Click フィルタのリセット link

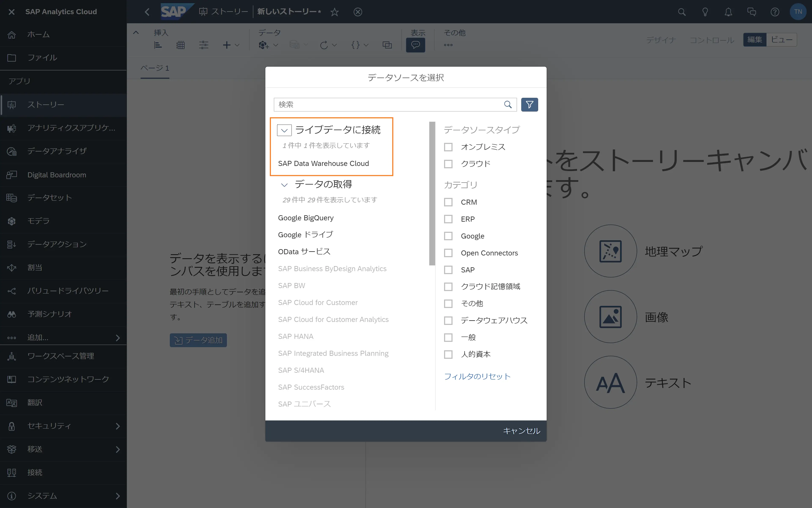[x=477, y=376]
